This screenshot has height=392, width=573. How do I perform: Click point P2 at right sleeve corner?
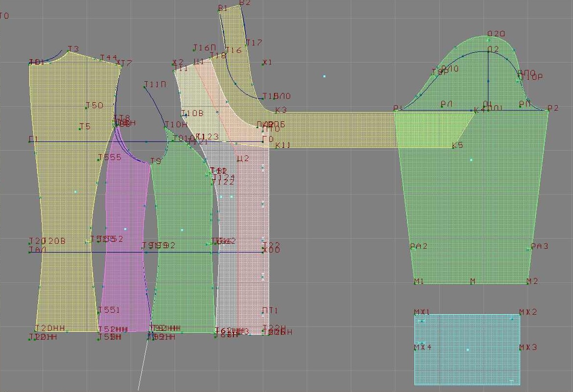pyautogui.click(x=548, y=110)
